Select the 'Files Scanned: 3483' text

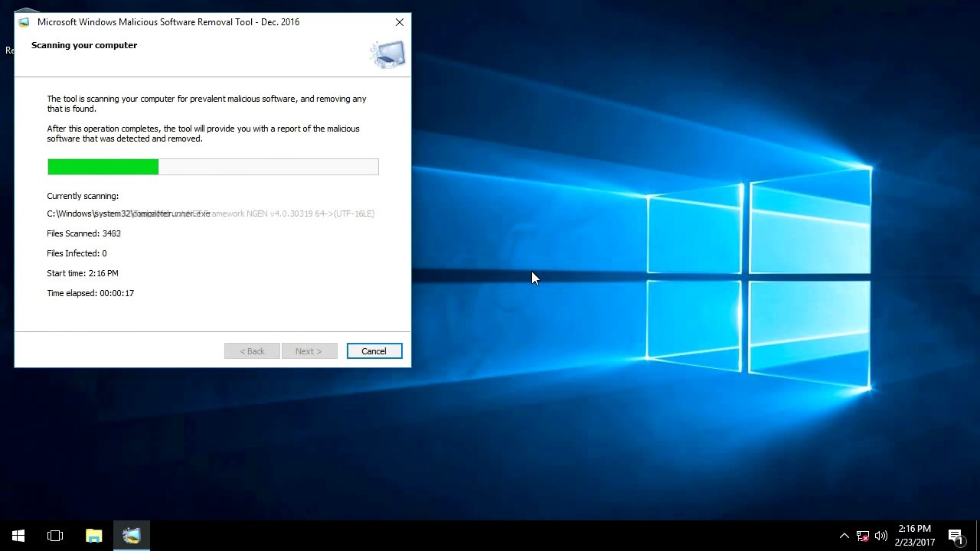coord(84,233)
